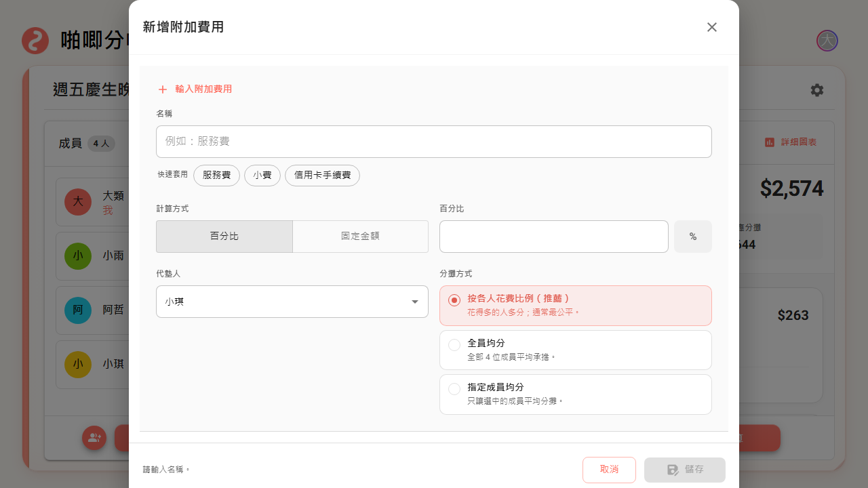Image resolution: width=868 pixels, height=488 pixels.
Task: Click the 取消 button
Action: coord(609,470)
